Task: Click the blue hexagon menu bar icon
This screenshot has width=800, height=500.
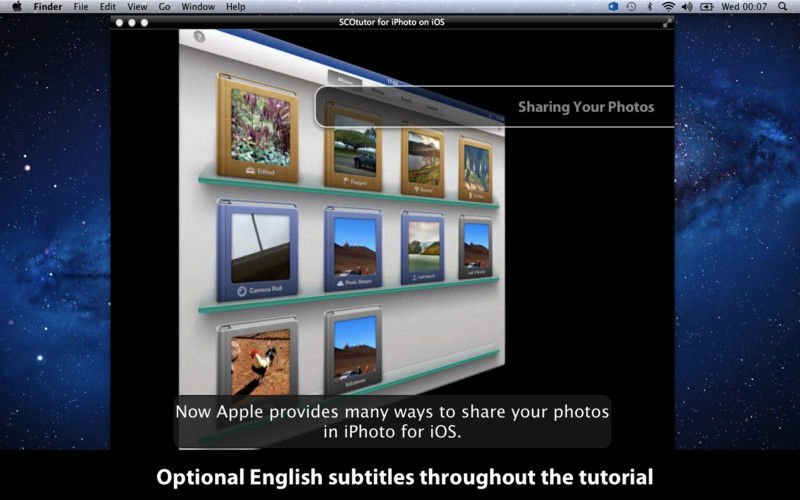Action: pos(613,7)
